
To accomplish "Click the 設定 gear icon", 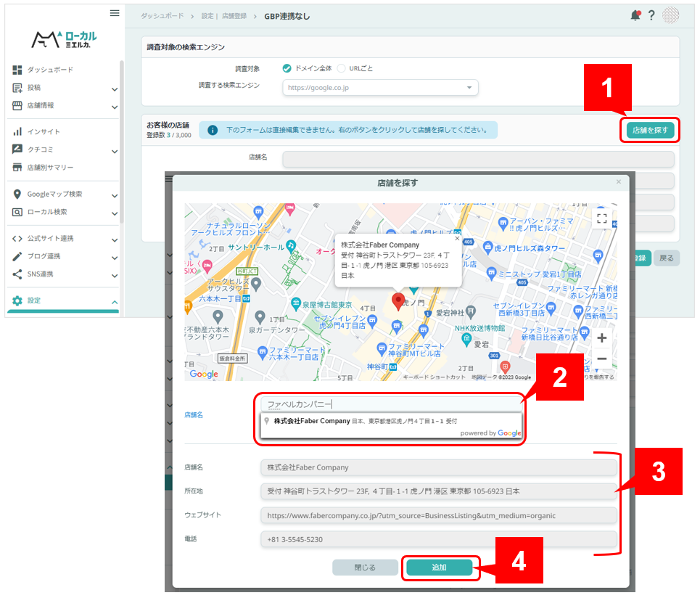I will click(17, 300).
